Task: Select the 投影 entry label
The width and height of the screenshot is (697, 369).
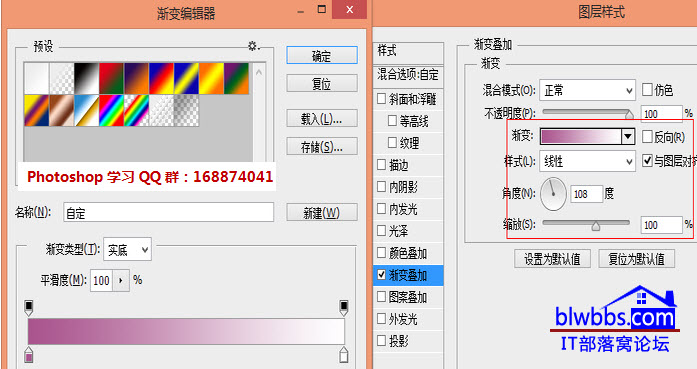Action: pyautogui.click(x=399, y=341)
